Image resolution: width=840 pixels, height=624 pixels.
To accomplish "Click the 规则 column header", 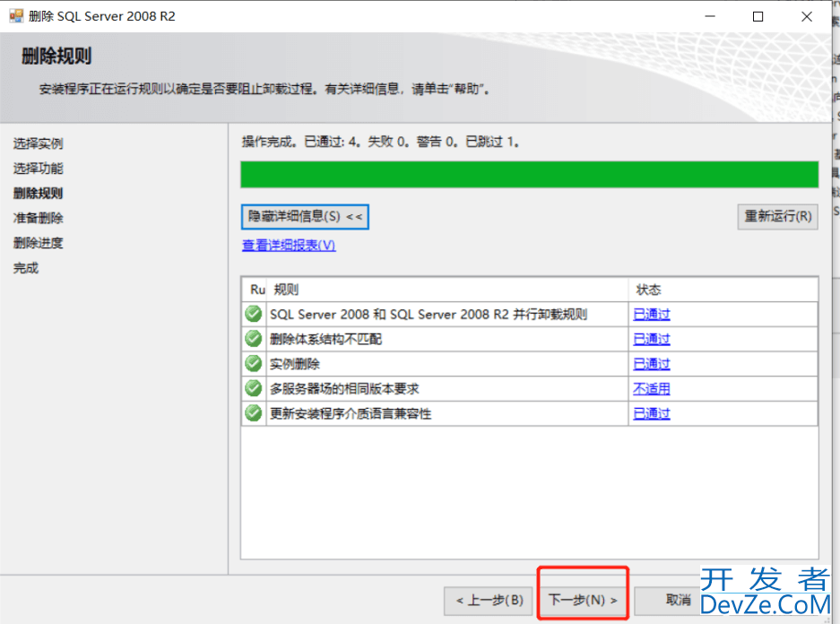I will pyautogui.click(x=447, y=290).
